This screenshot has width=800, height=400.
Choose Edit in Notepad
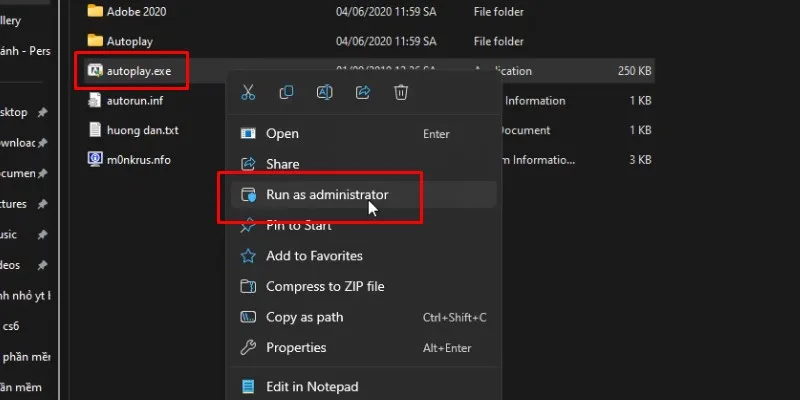(363, 387)
